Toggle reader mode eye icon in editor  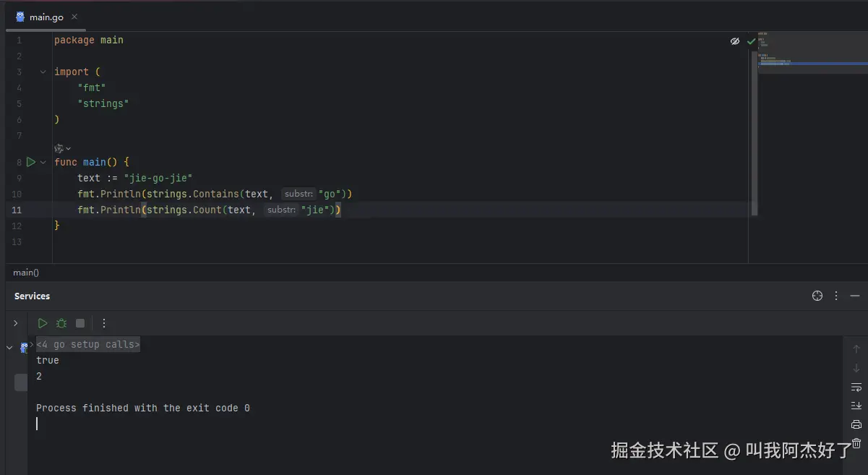(x=735, y=41)
